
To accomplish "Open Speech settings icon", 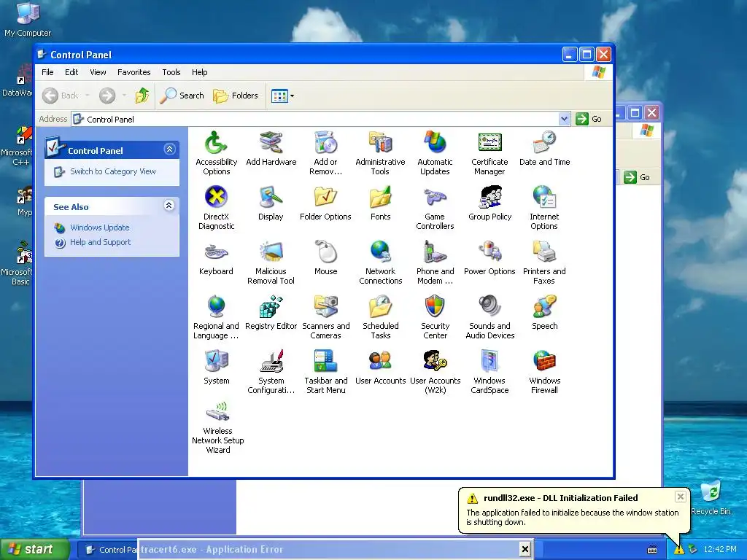I will (544, 313).
